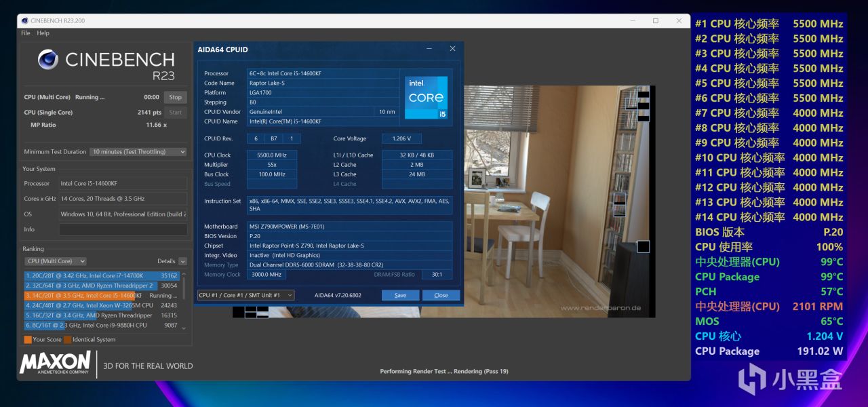Minimize the AIDA64 CPUID window
This screenshot has height=407, width=868.
[x=429, y=49]
